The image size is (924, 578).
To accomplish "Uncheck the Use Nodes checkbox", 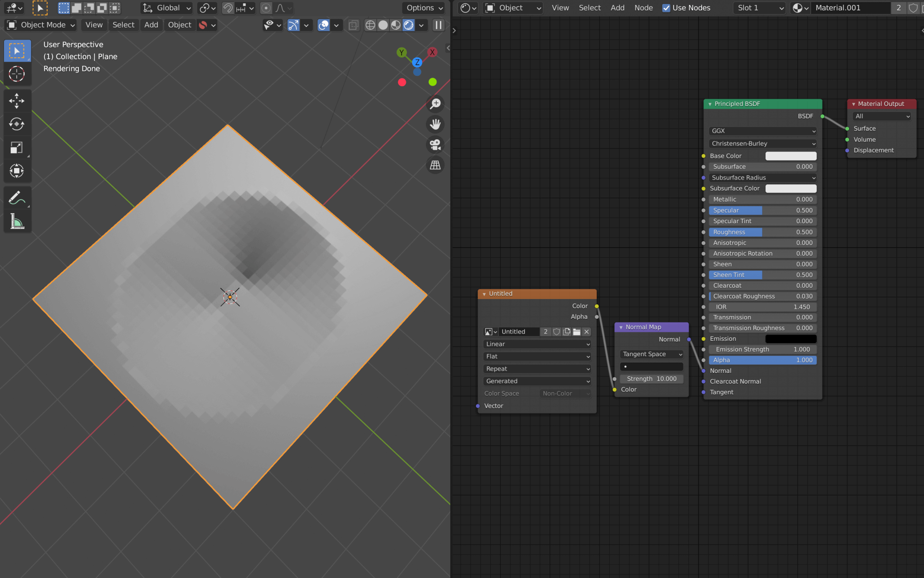I will pyautogui.click(x=666, y=8).
